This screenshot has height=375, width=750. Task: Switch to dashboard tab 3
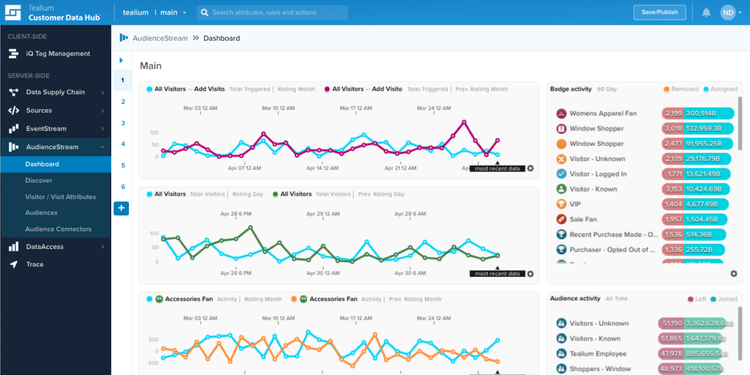click(123, 123)
